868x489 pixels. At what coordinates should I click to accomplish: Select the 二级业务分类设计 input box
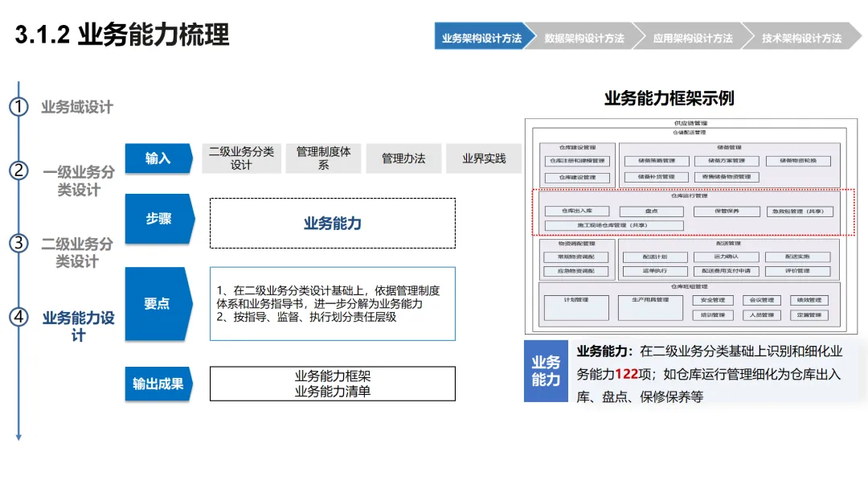pos(241,158)
